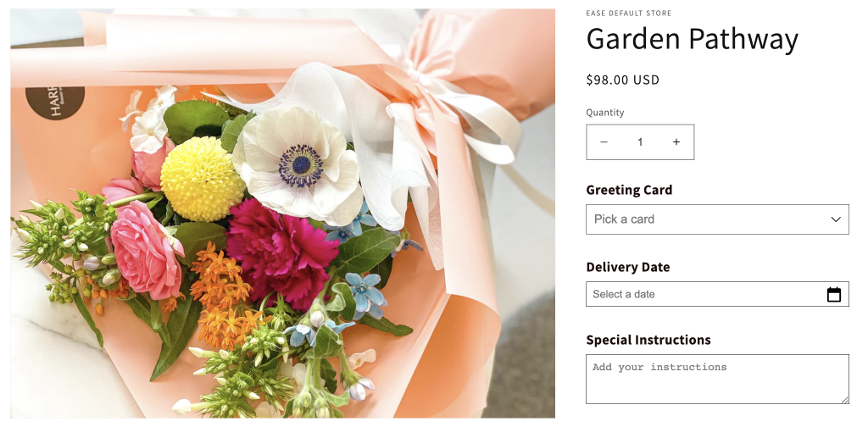This screenshot has height=427, width=868.
Task: Click the Delivery Date label
Action: point(628,267)
